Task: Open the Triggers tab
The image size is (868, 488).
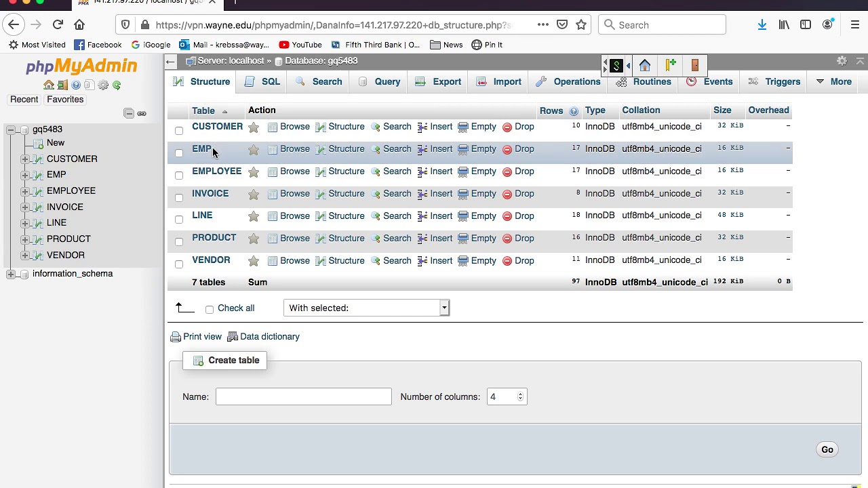Action: tap(774, 81)
